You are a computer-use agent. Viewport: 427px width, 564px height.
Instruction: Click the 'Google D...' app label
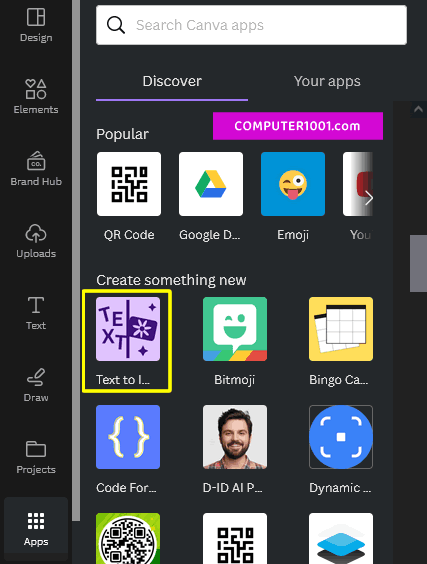click(x=210, y=235)
